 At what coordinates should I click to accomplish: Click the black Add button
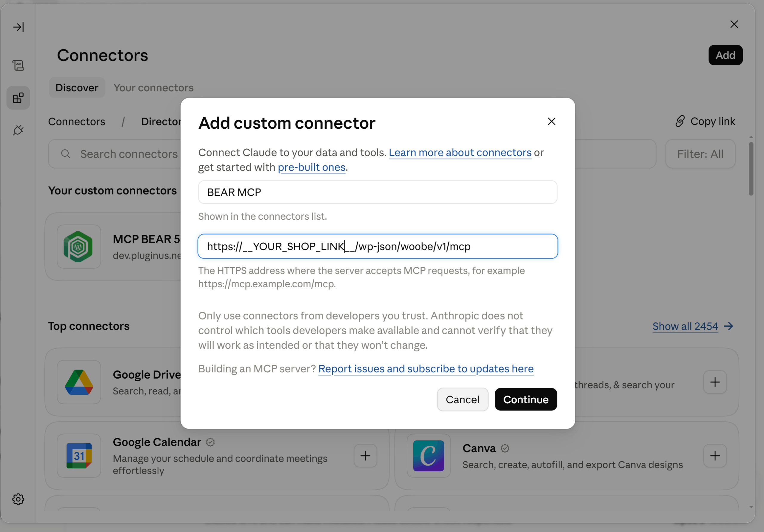point(726,55)
